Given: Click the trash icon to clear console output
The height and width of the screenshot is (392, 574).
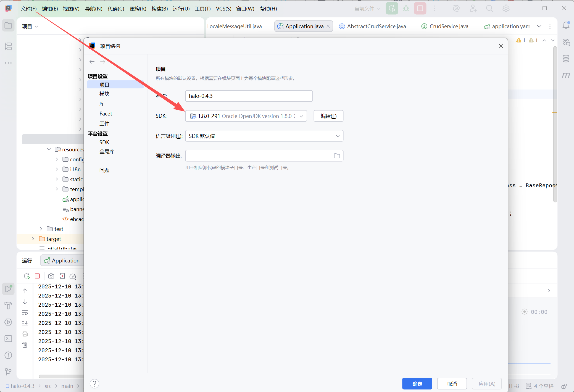Looking at the screenshot, I should point(25,345).
